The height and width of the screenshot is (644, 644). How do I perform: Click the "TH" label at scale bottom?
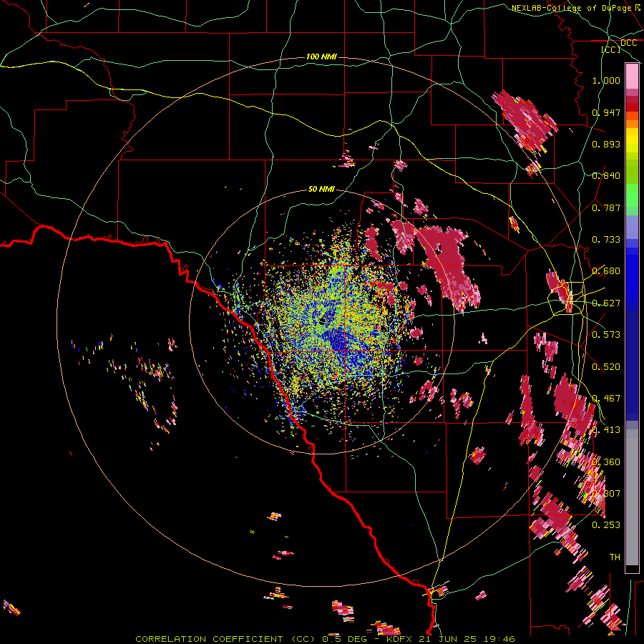coord(615,557)
